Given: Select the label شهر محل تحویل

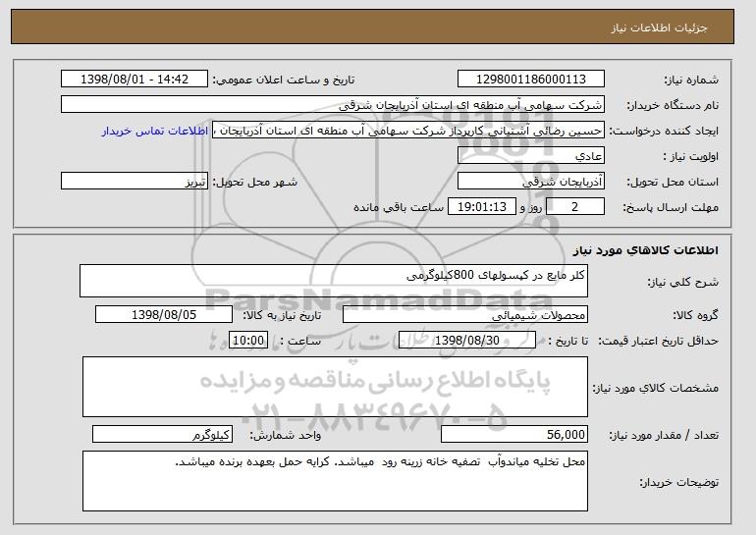Looking at the screenshot, I should [x=255, y=182].
